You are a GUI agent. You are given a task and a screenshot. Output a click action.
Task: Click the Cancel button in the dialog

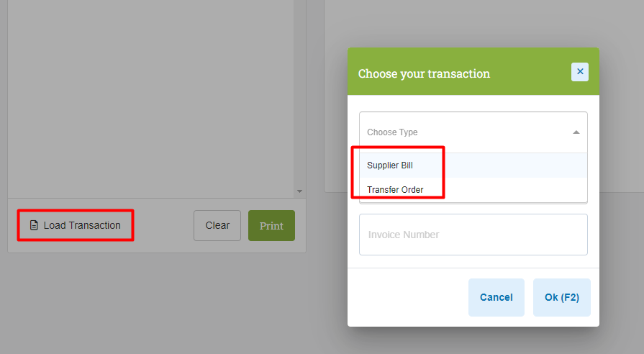(496, 297)
